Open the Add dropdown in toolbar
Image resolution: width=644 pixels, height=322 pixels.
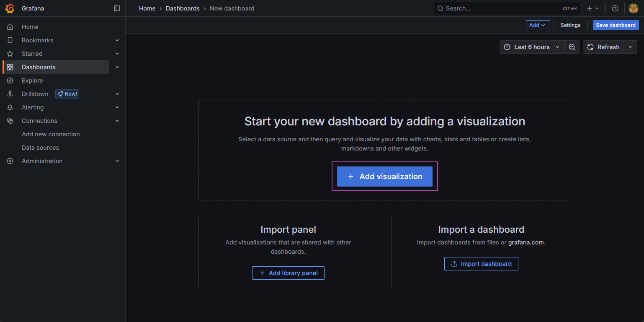pyautogui.click(x=538, y=25)
